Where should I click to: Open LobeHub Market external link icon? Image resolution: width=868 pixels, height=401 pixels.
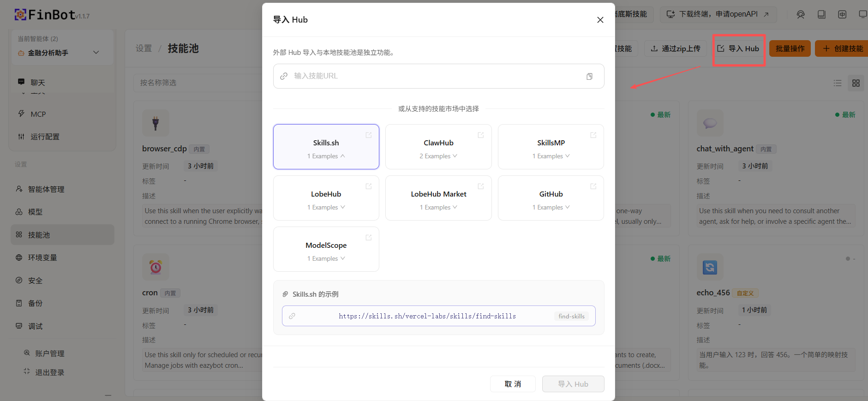[481, 186]
